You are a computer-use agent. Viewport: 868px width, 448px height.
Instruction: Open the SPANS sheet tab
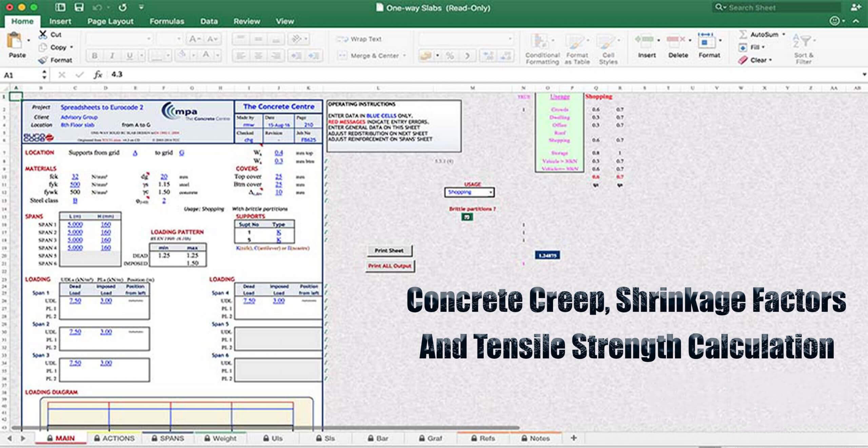167,438
